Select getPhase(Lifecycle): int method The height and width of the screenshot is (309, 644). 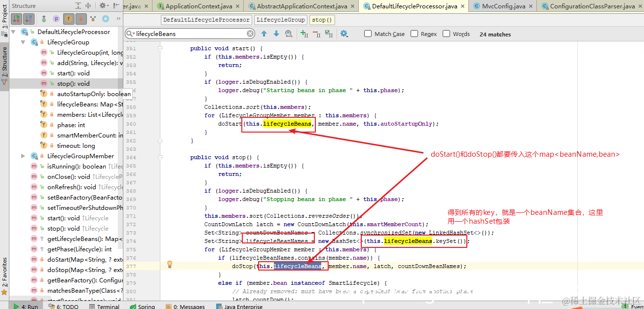point(79,249)
